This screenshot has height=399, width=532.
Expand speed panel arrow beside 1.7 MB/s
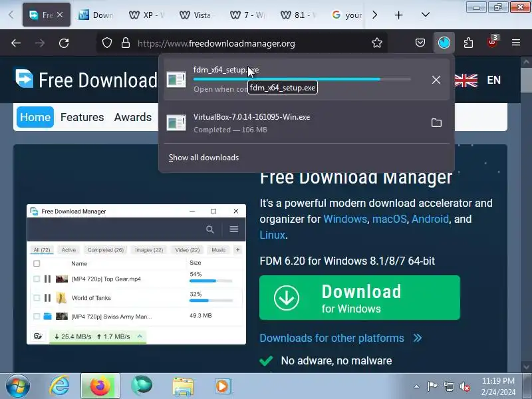pos(140,336)
